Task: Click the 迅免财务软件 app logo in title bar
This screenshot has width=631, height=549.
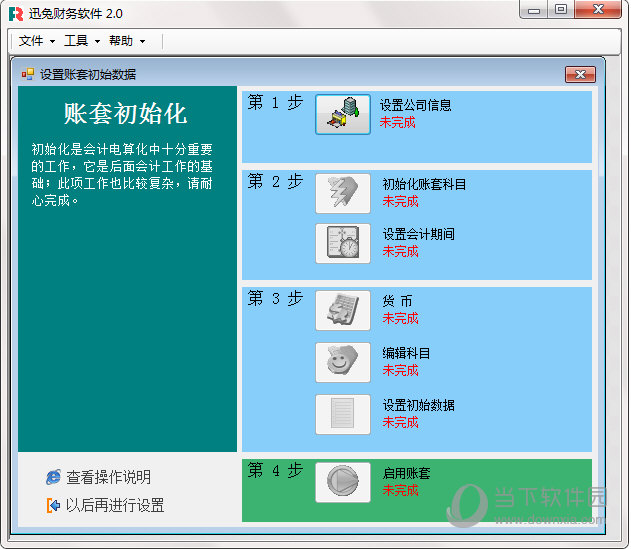Action: click(16, 14)
